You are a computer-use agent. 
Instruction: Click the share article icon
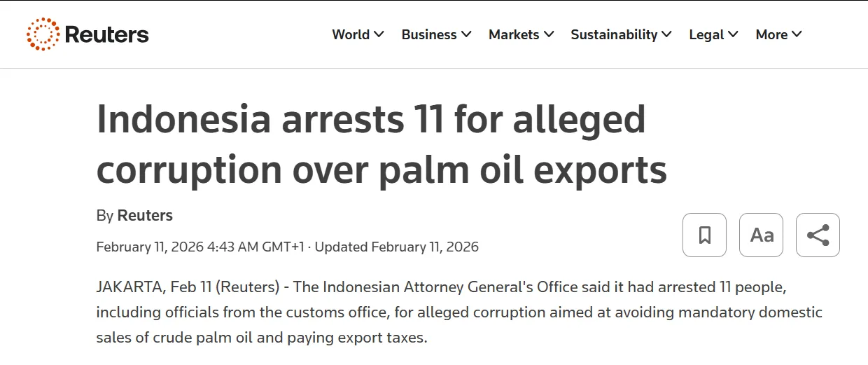[818, 235]
